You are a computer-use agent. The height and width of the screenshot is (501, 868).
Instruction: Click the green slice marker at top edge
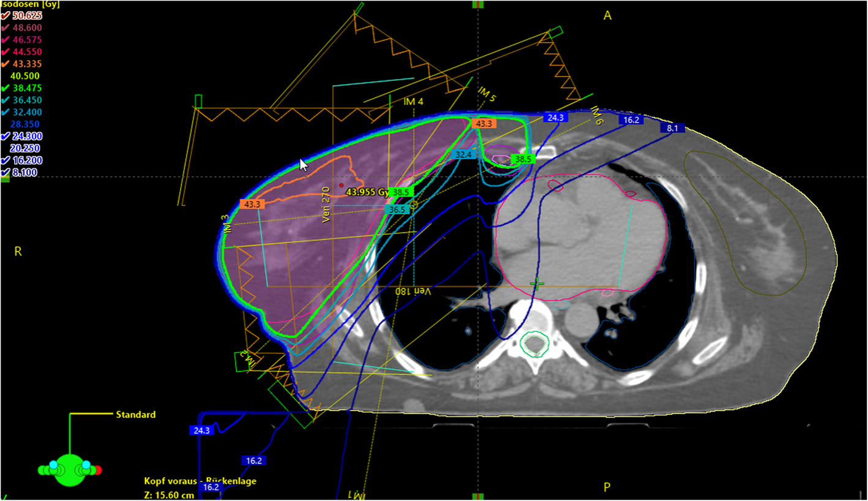(477, 4)
